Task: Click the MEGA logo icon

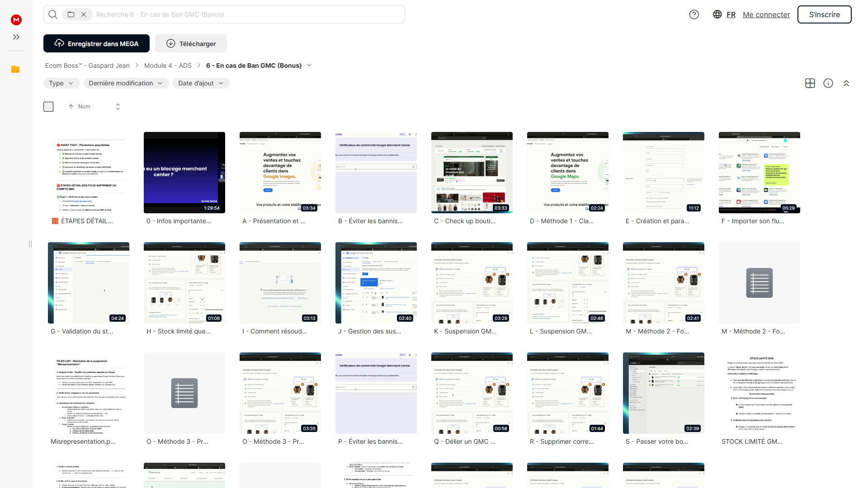Action: [16, 19]
